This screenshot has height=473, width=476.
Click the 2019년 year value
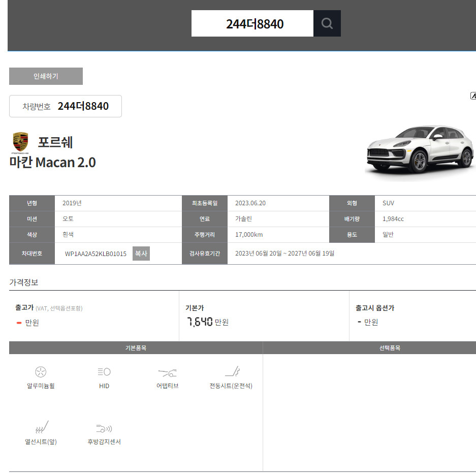(72, 203)
